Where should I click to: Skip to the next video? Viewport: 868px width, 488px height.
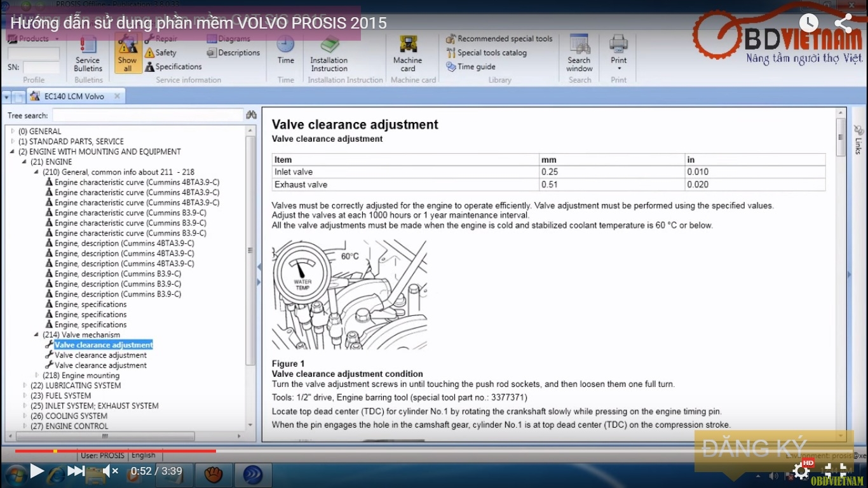(76, 471)
